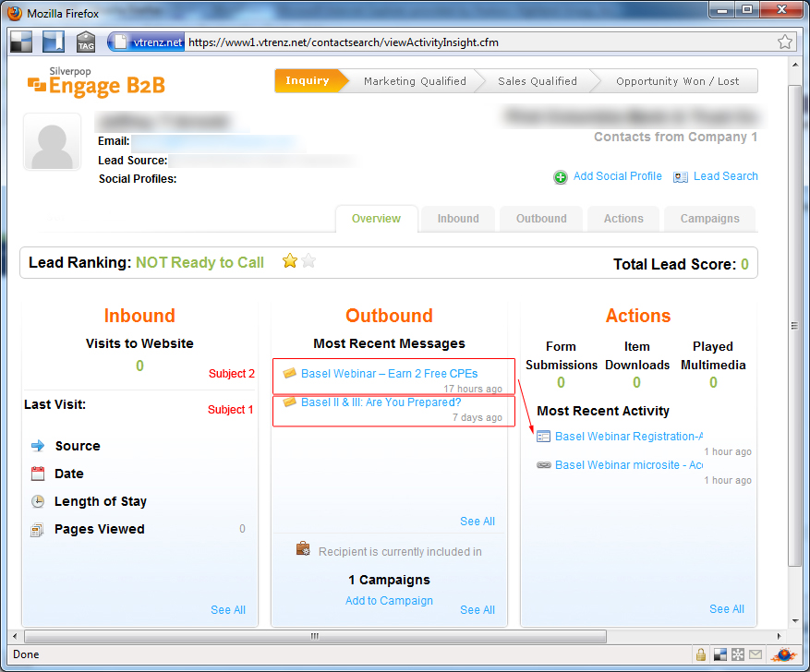Select the Sales Qualified stage
810x672 pixels.
click(538, 81)
